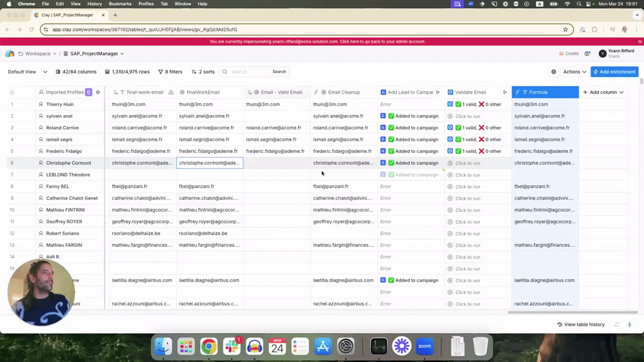Expand the Actions dropdown menu

point(575,72)
